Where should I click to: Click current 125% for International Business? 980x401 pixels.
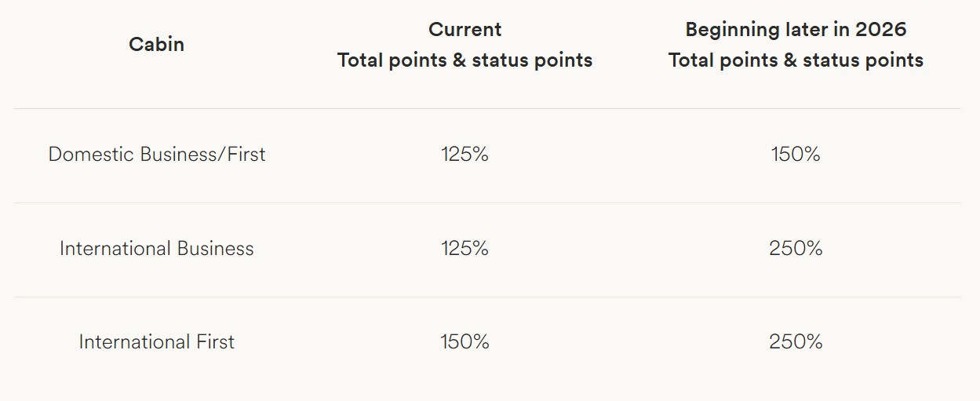pos(464,249)
